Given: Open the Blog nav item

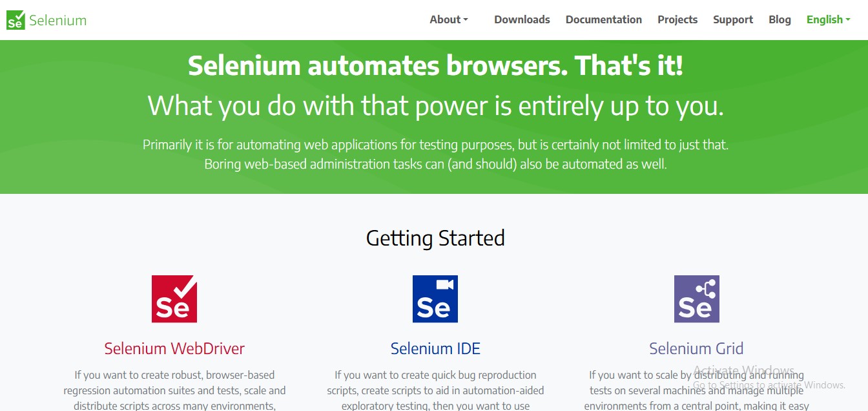Looking at the screenshot, I should (780, 19).
